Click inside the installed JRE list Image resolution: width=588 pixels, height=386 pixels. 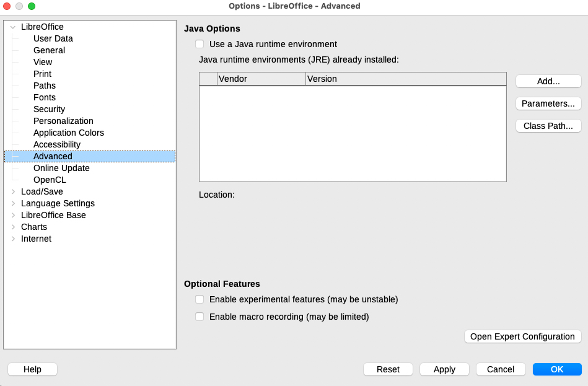pyautogui.click(x=353, y=134)
